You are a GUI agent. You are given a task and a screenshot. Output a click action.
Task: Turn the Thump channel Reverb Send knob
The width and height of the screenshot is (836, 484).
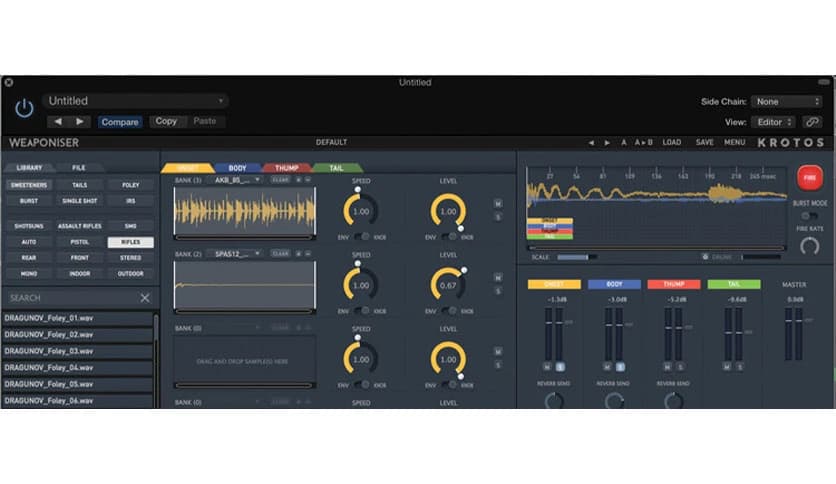click(673, 400)
